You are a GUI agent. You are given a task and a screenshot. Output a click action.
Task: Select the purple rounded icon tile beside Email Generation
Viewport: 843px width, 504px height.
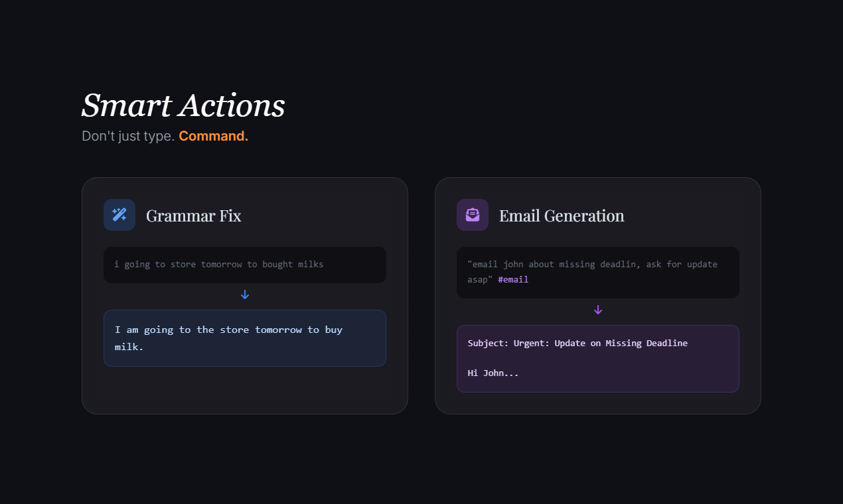pyautogui.click(x=472, y=214)
